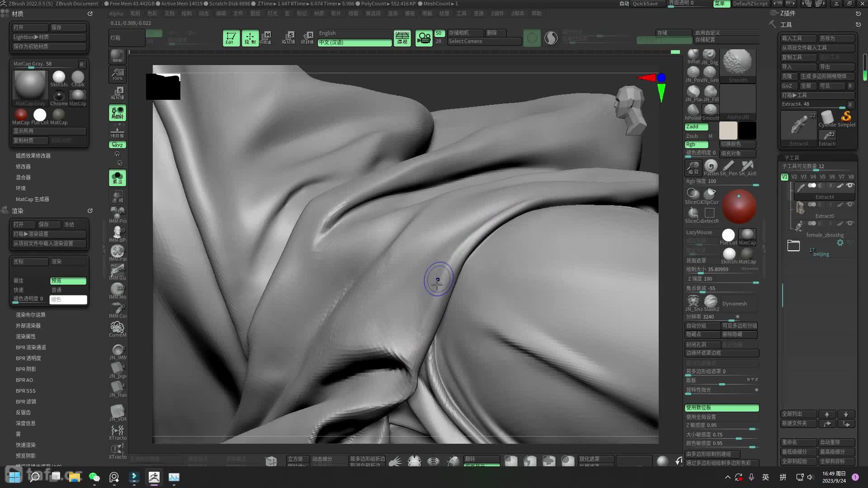The height and width of the screenshot is (488, 868).
Task: Click Lightbox▶材质 button
Action: [x=49, y=37]
